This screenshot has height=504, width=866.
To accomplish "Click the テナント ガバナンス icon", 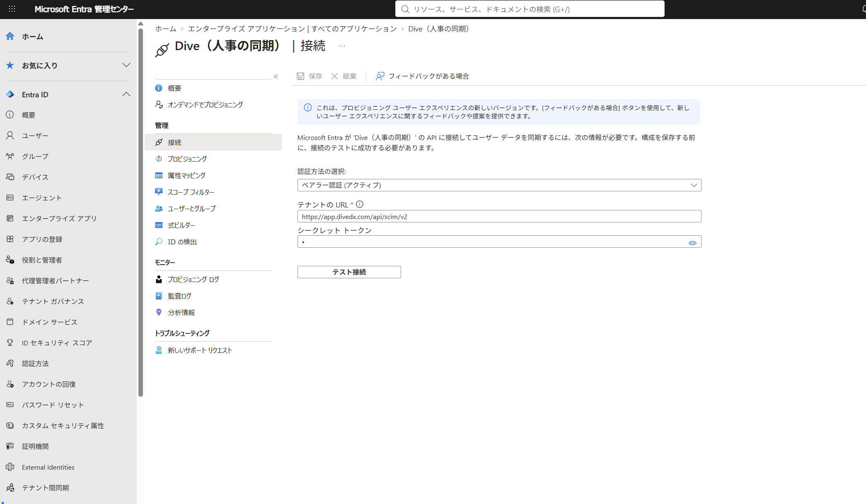I will (10, 301).
